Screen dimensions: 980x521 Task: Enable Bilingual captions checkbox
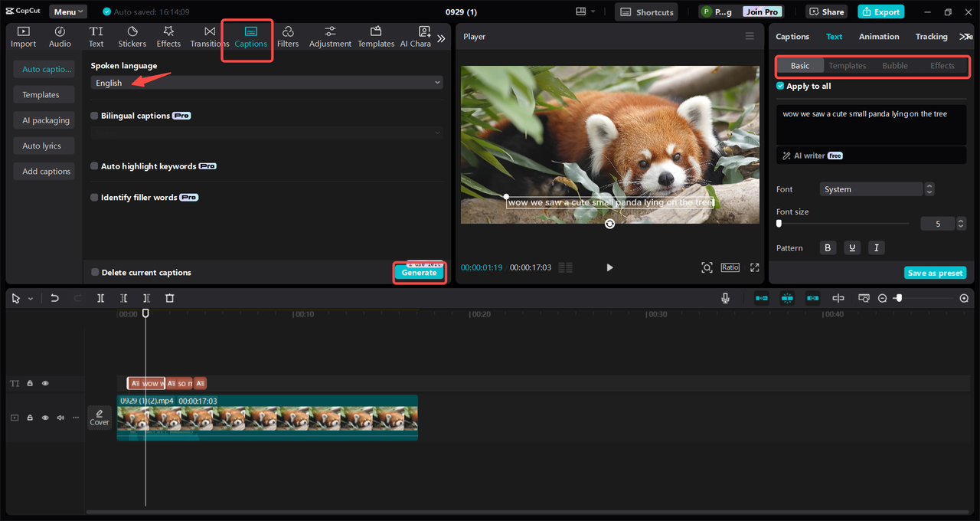pos(94,116)
